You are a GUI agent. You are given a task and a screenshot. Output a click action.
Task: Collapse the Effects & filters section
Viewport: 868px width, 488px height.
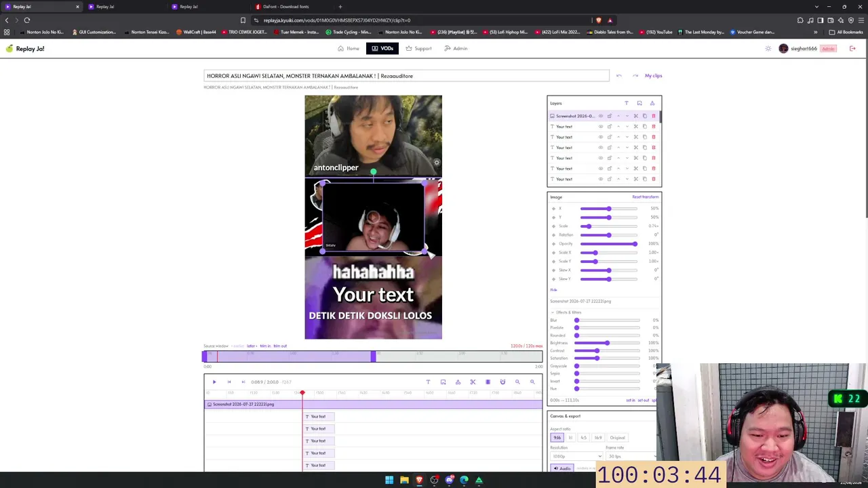[566, 312]
